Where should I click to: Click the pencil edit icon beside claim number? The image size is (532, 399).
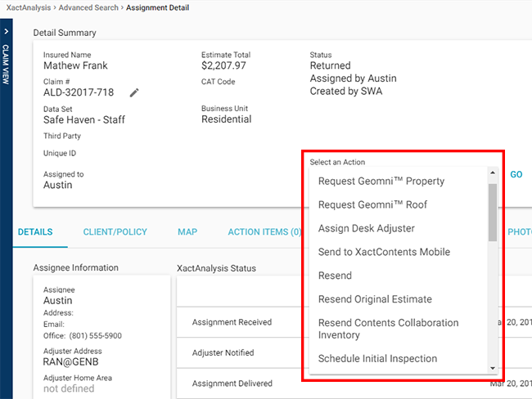click(135, 93)
